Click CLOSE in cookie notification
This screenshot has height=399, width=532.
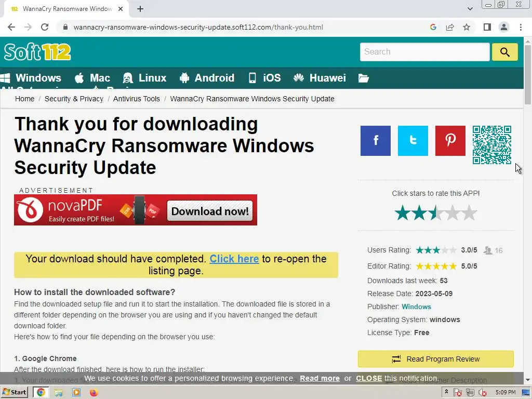pos(369,378)
